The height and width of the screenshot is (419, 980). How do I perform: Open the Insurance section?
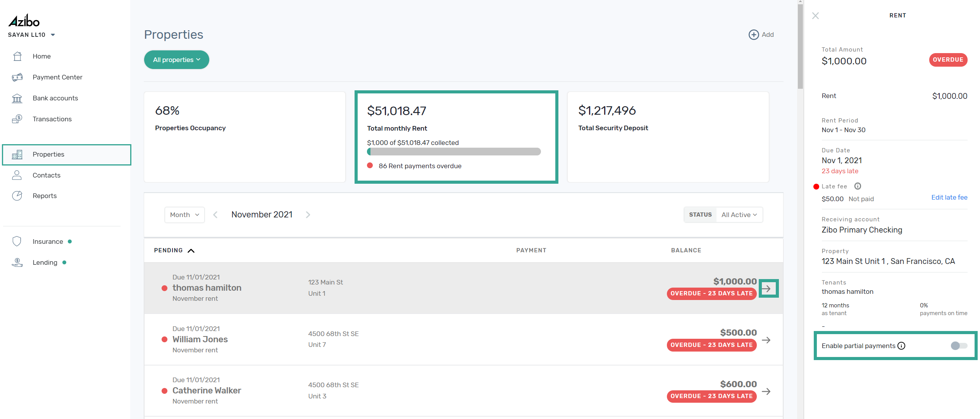coord(48,241)
